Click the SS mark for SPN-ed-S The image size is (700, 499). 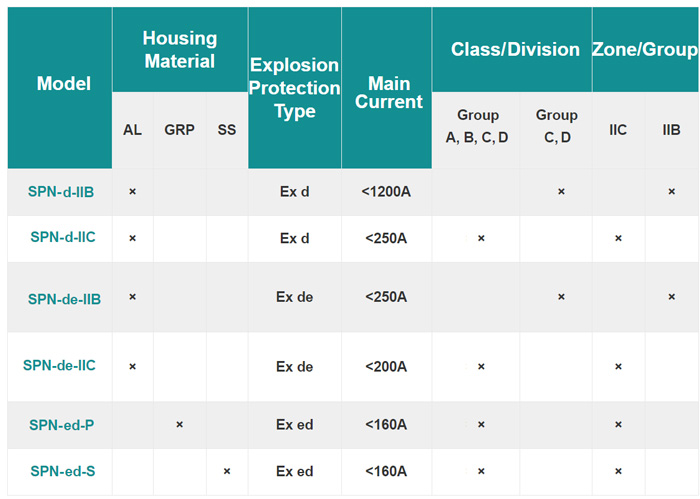(227, 471)
